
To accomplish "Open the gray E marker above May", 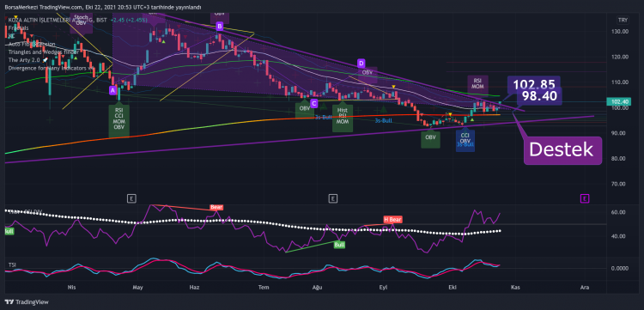I will click(x=131, y=198).
